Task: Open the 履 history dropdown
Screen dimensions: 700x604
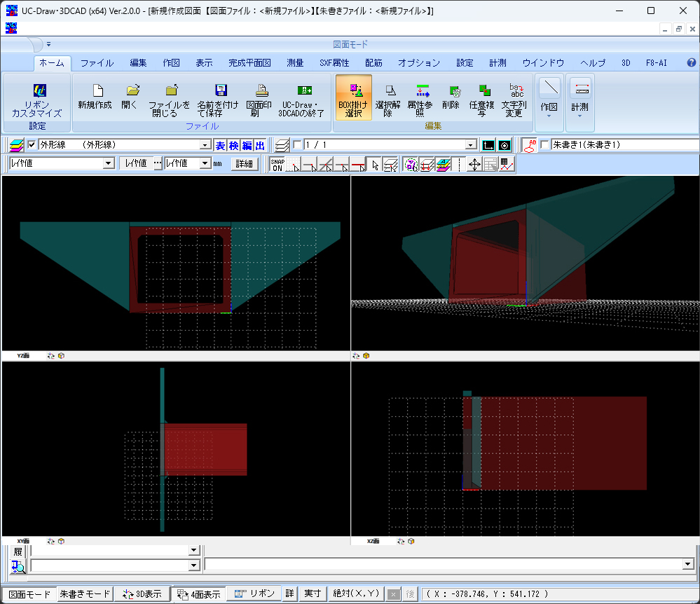Action: pos(193,551)
